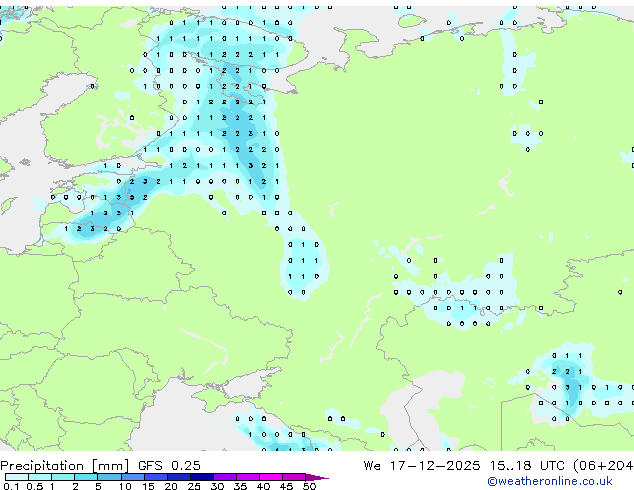Click the legend swatch between 10 and 15

[132, 477]
